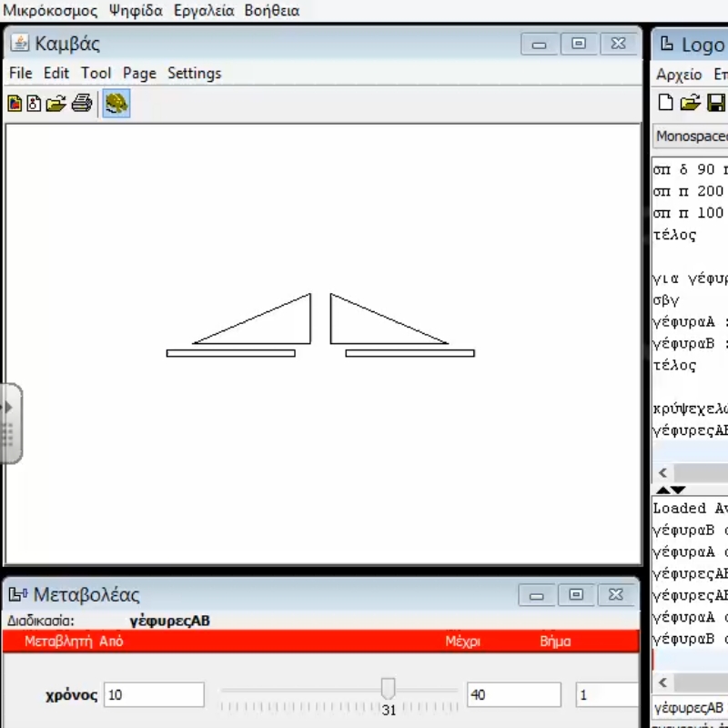Click the 'σπ δ 90' line in Logo editor
The image size is (728, 728).
pos(689,169)
